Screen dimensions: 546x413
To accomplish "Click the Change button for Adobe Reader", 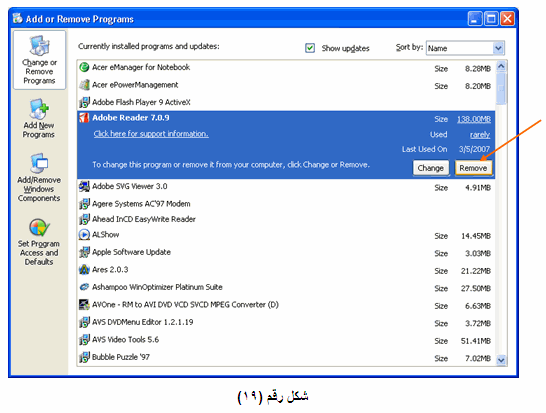I will (x=431, y=168).
